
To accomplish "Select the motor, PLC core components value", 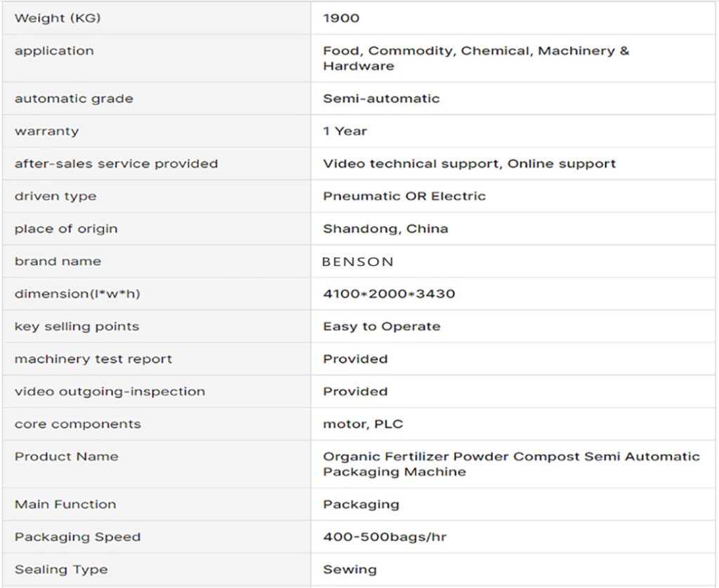I will click(x=363, y=424).
